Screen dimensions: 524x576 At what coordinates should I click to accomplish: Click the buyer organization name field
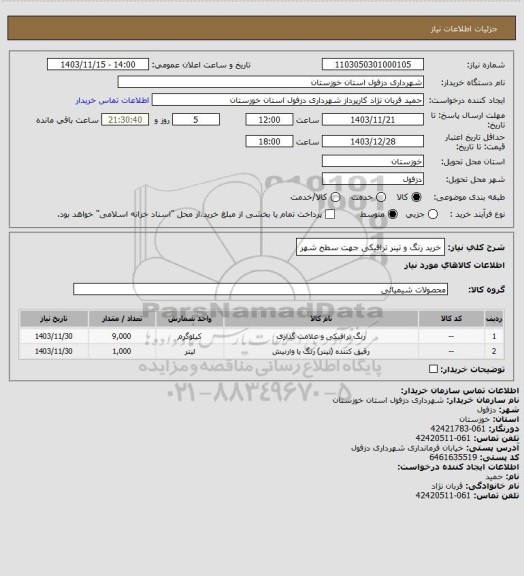(x=270, y=82)
